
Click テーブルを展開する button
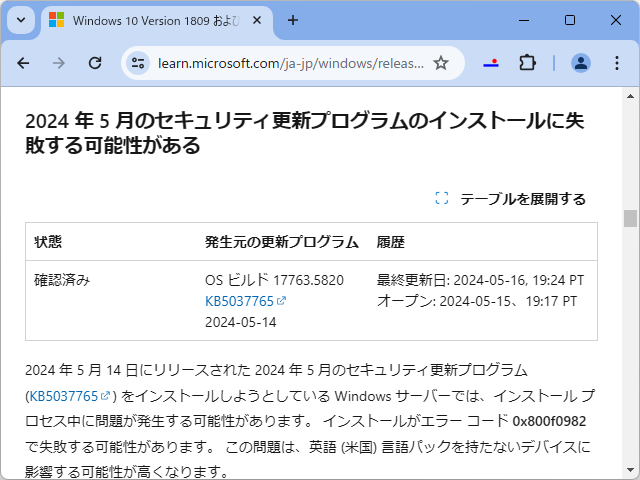coord(511,199)
